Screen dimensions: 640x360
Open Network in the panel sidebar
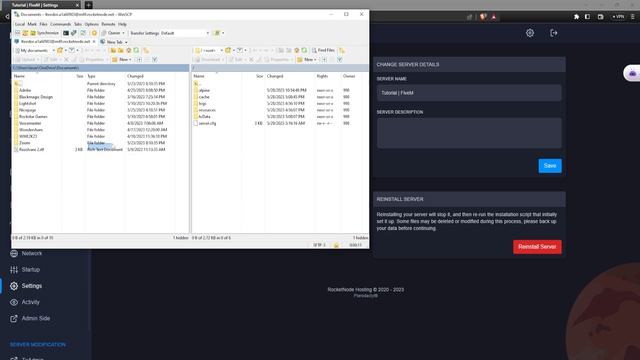[26, 253]
